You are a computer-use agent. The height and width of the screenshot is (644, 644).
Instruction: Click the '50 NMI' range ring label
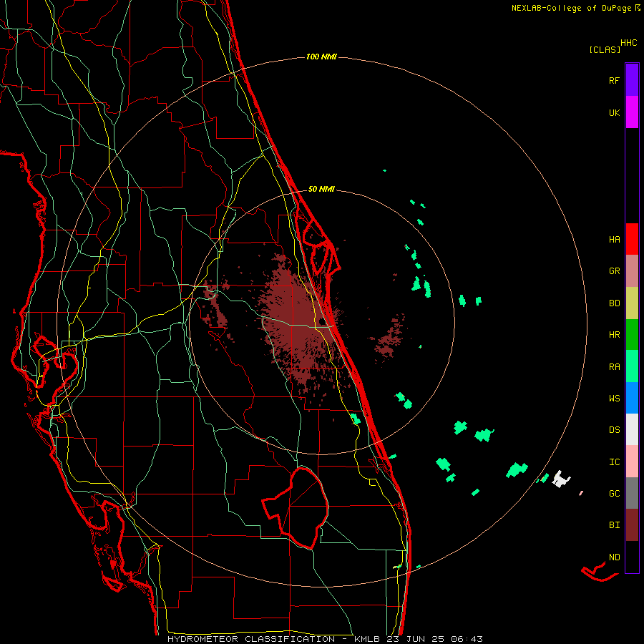coord(321,189)
